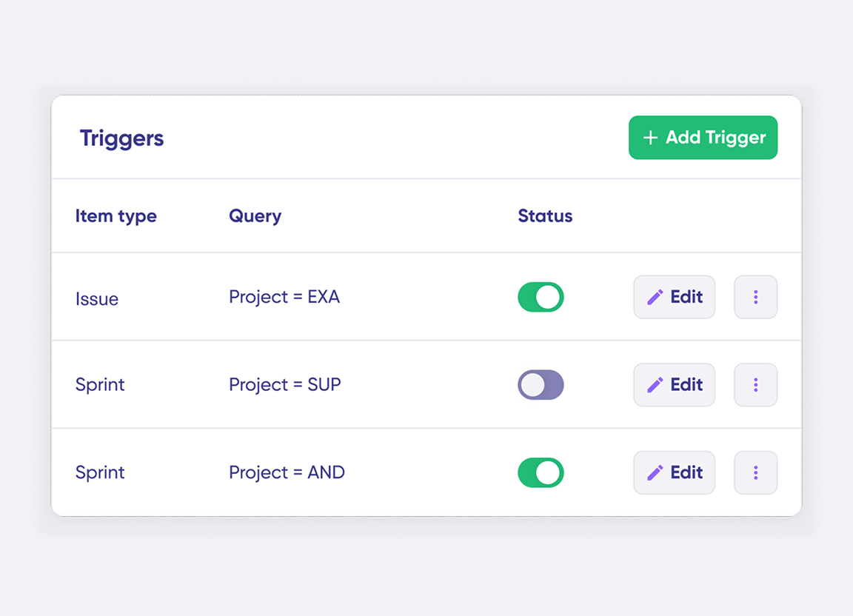Screen dimensions: 853x616
Task: Click the plus icon in Add Trigger
Action: pyautogui.click(x=650, y=138)
